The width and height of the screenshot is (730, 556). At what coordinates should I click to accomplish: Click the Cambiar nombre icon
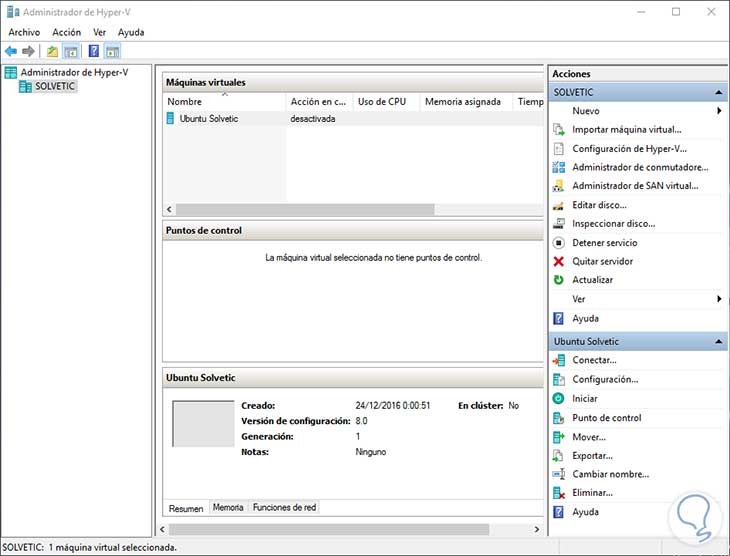click(559, 474)
